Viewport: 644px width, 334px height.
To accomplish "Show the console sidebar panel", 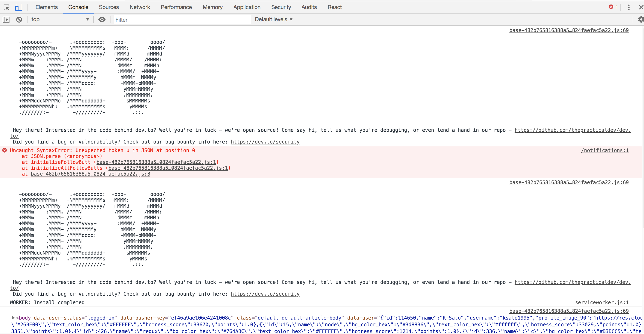I will coord(6,19).
